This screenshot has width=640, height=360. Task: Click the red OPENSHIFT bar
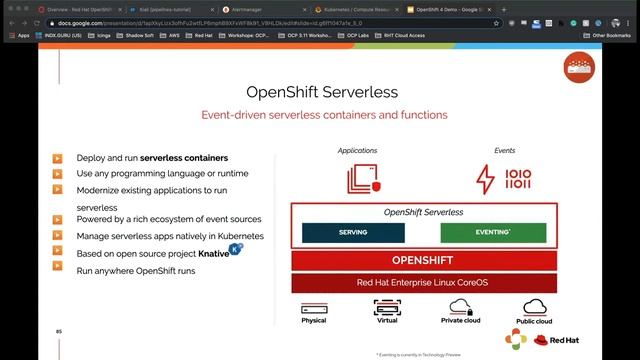[x=424, y=260]
